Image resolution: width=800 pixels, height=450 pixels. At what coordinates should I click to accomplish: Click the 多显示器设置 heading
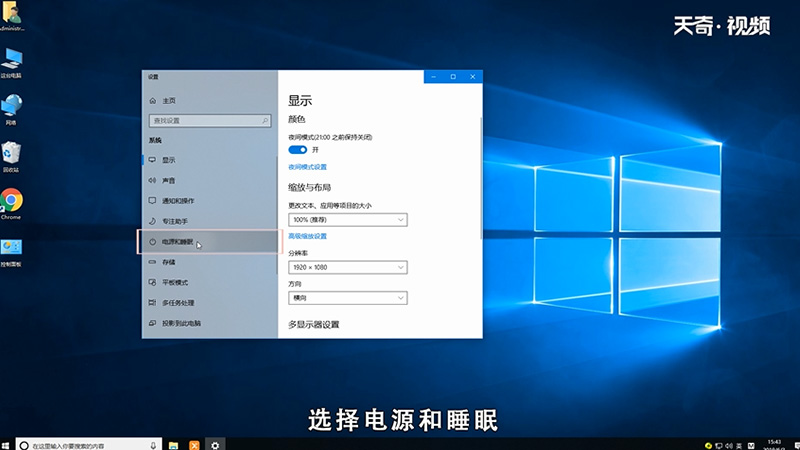[x=314, y=324]
